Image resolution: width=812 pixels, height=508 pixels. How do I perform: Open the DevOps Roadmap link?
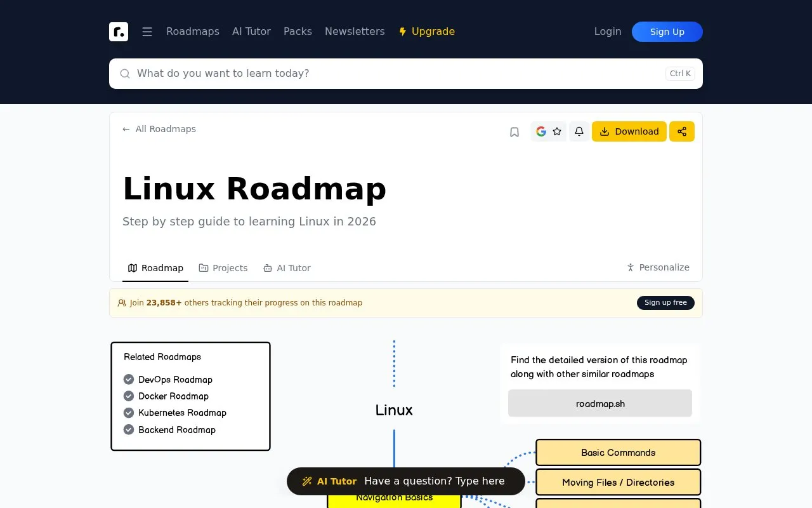point(175,380)
